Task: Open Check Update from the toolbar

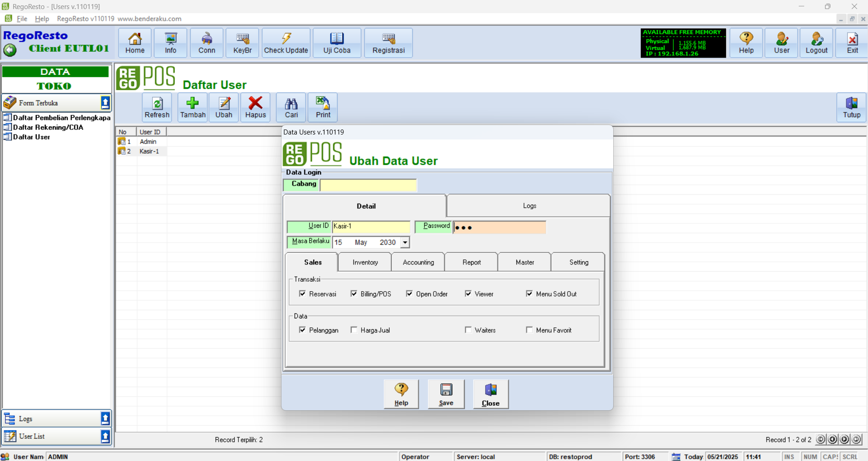Action: [x=286, y=43]
